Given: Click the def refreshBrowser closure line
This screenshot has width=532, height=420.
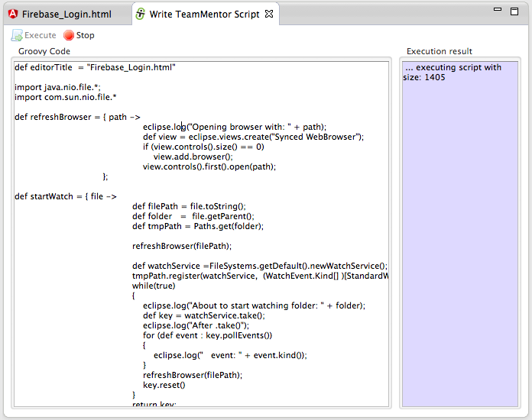Looking at the screenshot, I should [77, 117].
